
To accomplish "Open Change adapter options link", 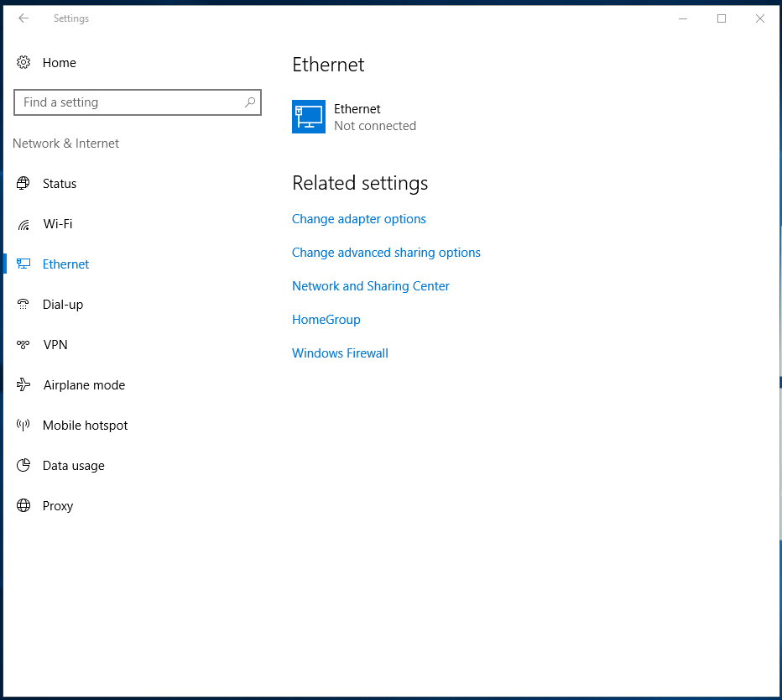I will 358,219.
